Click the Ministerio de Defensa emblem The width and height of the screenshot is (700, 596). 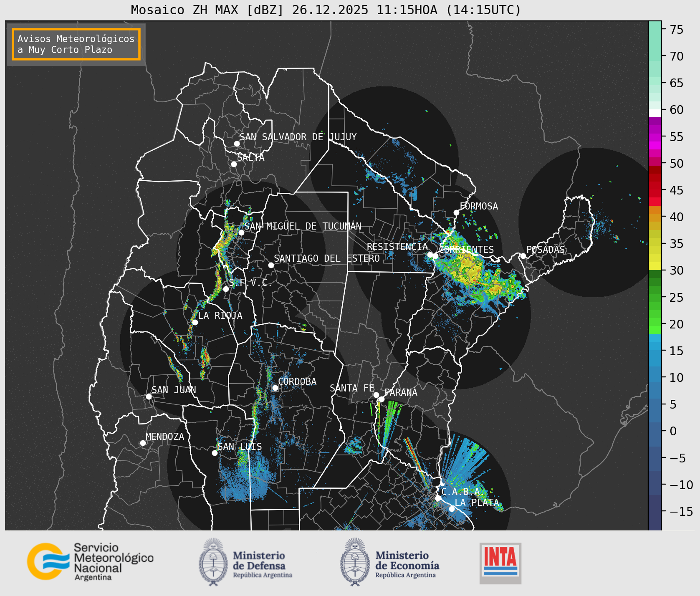click(x=214, y=562)
